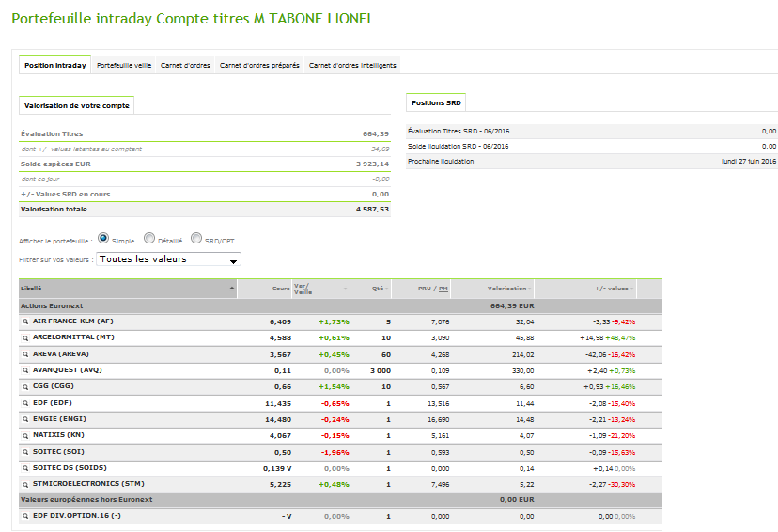Click the PM link in PRU column header

(443, 289)
